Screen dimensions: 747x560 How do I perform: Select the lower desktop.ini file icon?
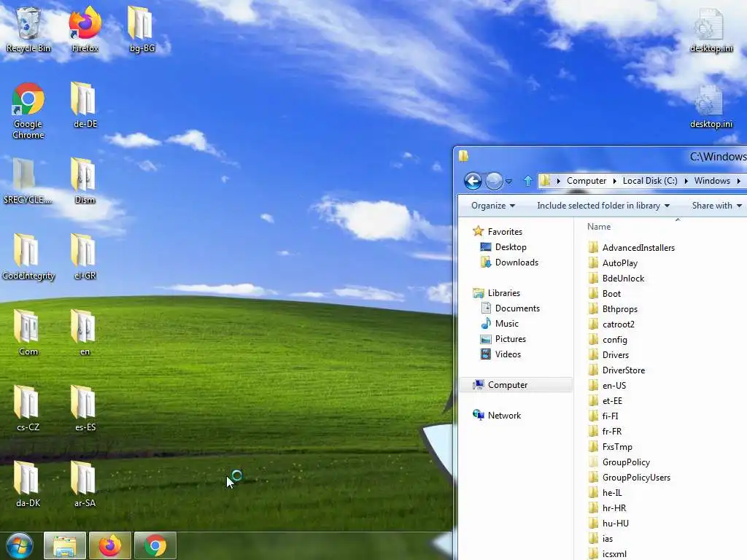click(x=711, y=106)
